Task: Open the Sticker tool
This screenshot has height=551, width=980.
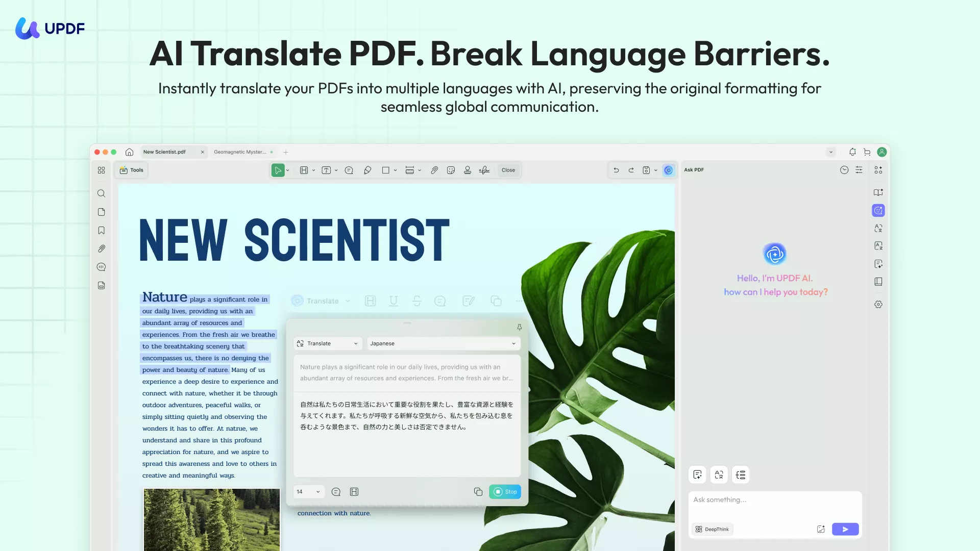Action: pos(451,170)
